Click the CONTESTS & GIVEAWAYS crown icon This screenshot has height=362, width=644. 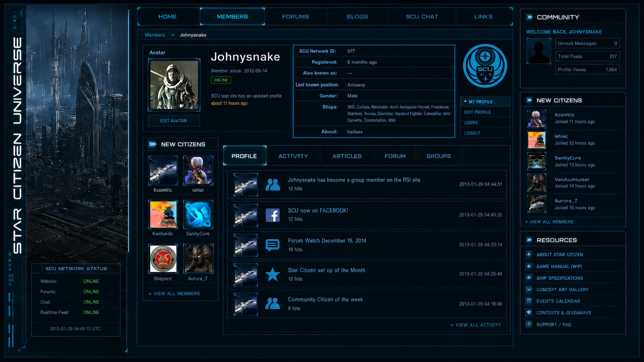529,312
